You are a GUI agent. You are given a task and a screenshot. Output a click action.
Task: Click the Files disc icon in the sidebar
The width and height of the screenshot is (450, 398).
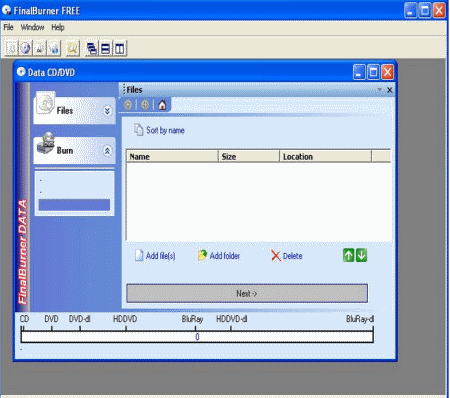coord(46,103)
